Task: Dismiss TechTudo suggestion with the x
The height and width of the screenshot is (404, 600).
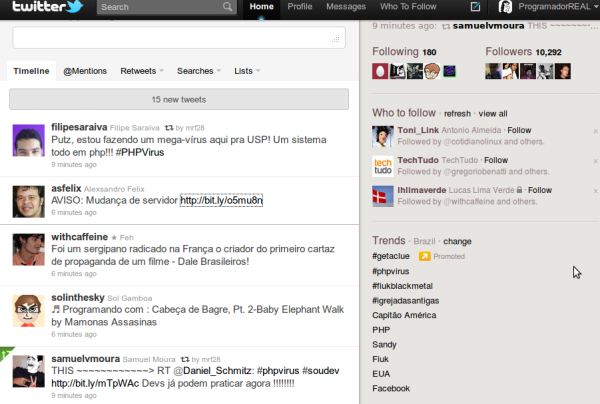Action: point(595,161)
